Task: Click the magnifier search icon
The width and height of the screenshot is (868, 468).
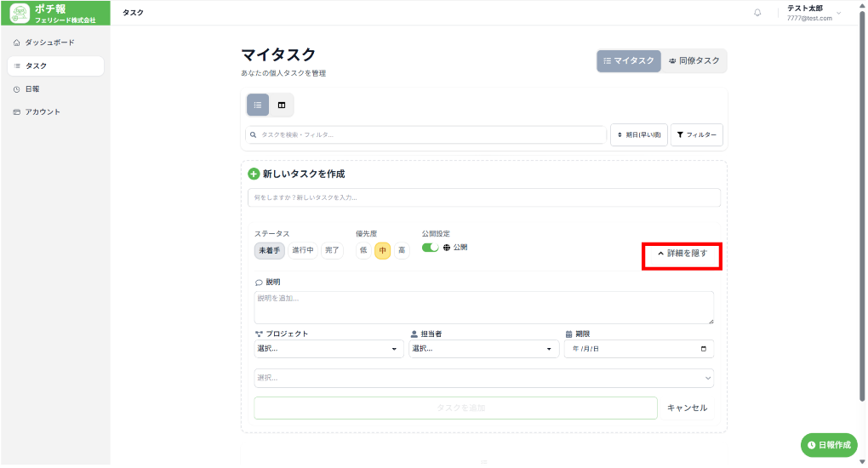Action: [x=254, y=134]
